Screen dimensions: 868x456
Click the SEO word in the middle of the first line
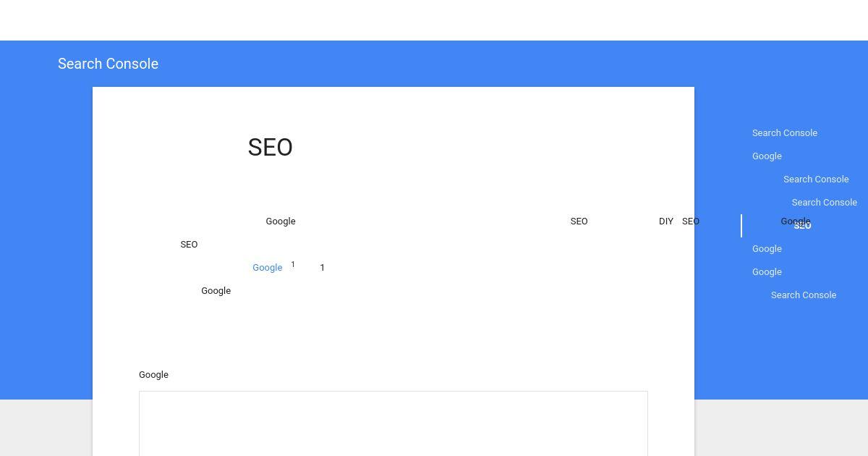[579, 221]
